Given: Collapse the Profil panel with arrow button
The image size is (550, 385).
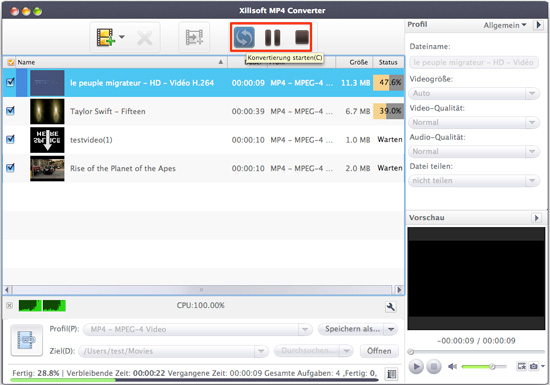Looking at the screenshot, I should coord(538,25).
